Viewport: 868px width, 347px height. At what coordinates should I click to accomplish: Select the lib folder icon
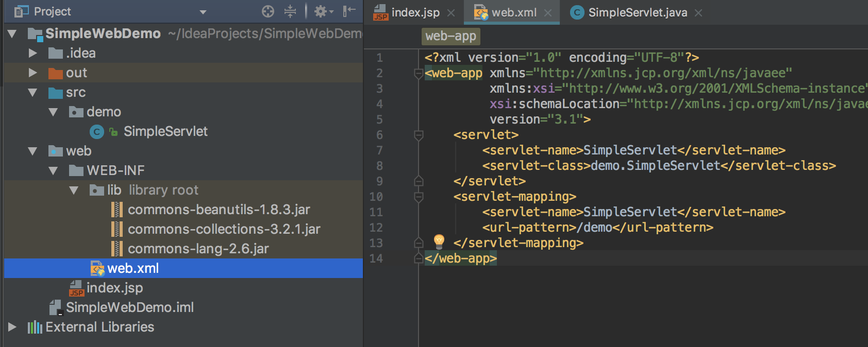[x=97, y=190]
